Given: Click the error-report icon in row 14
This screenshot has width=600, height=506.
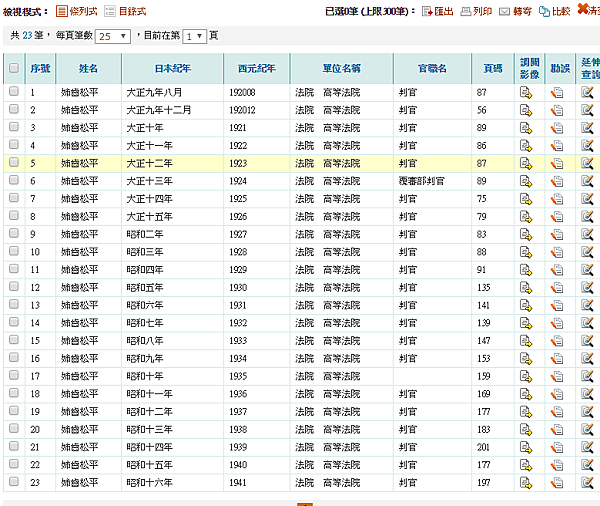Looking at the screenshot, I should click(x=557, y=323).
